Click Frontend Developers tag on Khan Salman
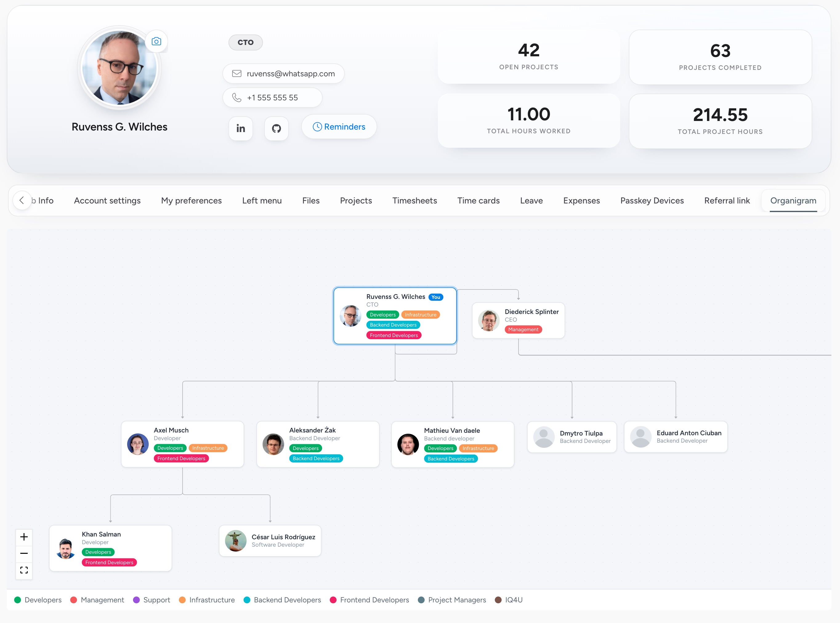The width and height of the screenshot is (840, 623). tap(109, 562)
